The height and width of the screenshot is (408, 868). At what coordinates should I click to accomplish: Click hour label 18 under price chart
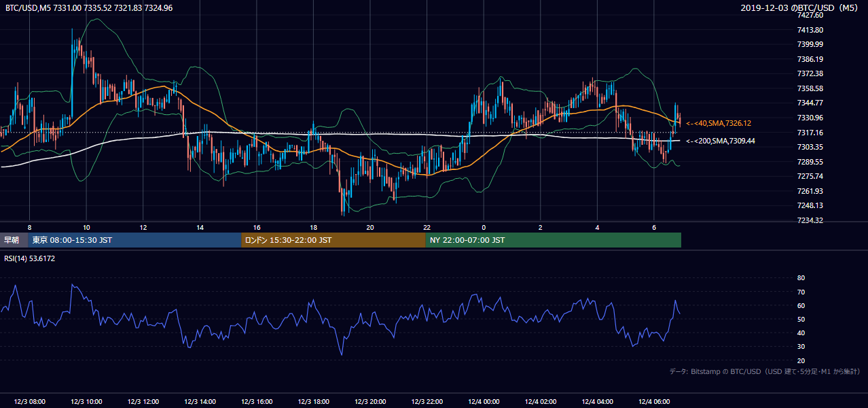(313, 227)
